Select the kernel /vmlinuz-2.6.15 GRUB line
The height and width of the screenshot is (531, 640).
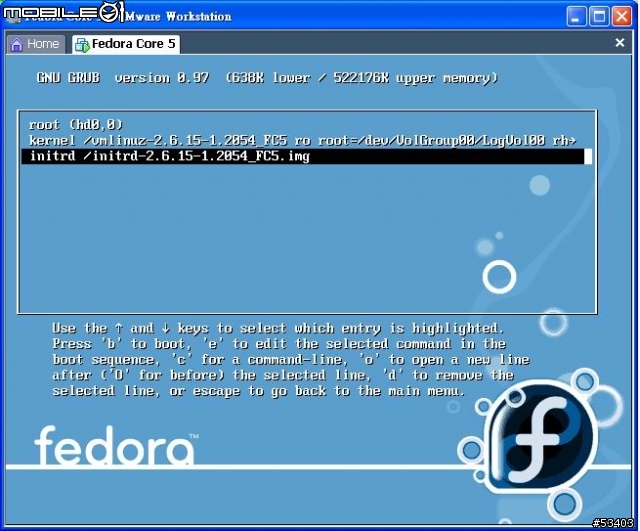pyautogui.click(x=302, y=140)
